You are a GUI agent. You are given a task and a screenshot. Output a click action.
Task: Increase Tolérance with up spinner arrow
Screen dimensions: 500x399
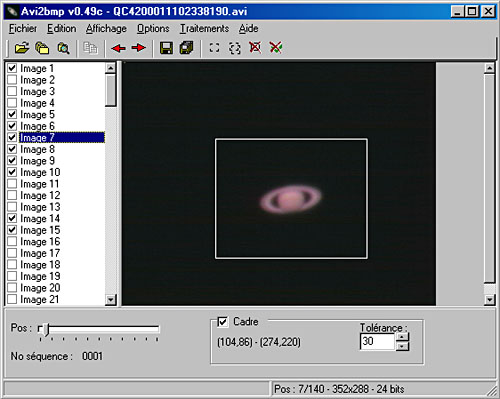[x=403, y=337]
